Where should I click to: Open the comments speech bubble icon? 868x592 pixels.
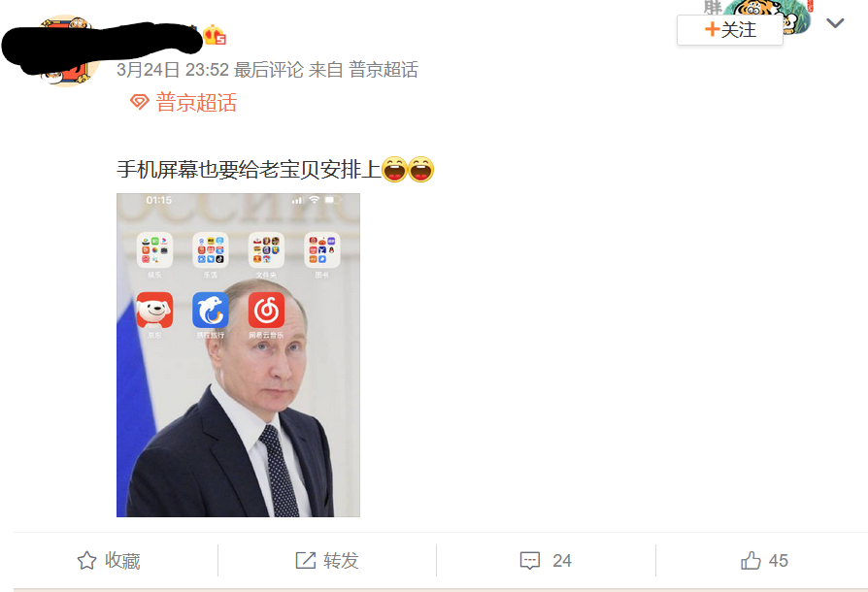click(530, 561)
